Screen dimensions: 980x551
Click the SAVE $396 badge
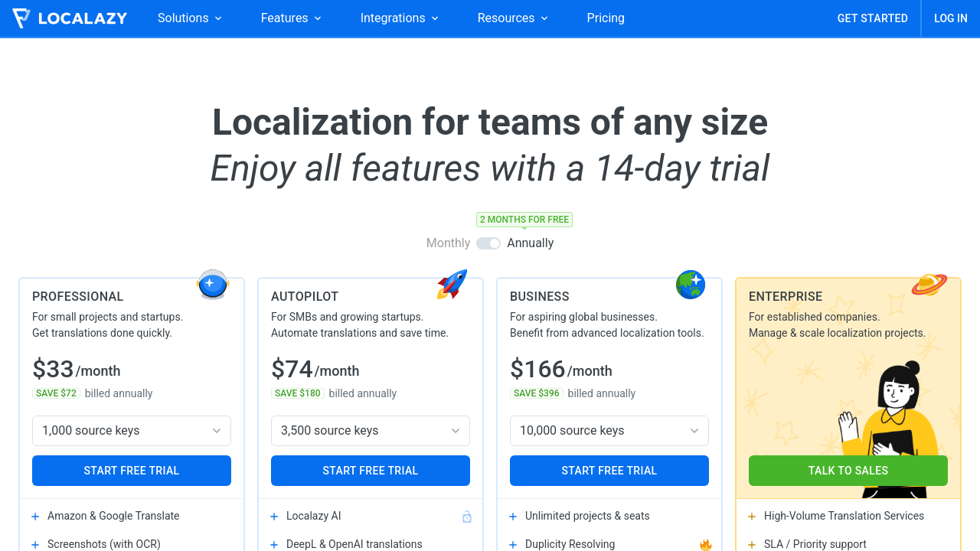pos(537,393)
